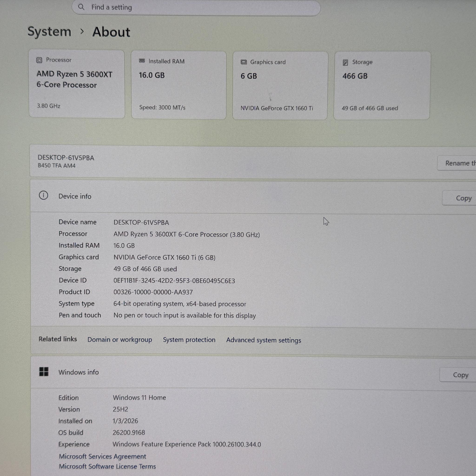Click Installed on date 1/3/2026

126,421
